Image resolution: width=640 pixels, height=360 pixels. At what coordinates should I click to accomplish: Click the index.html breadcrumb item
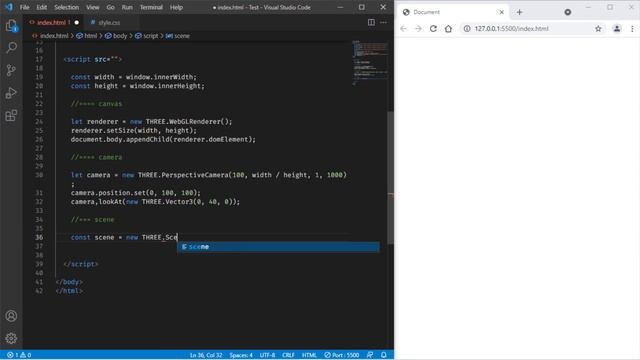pos(53,36)
